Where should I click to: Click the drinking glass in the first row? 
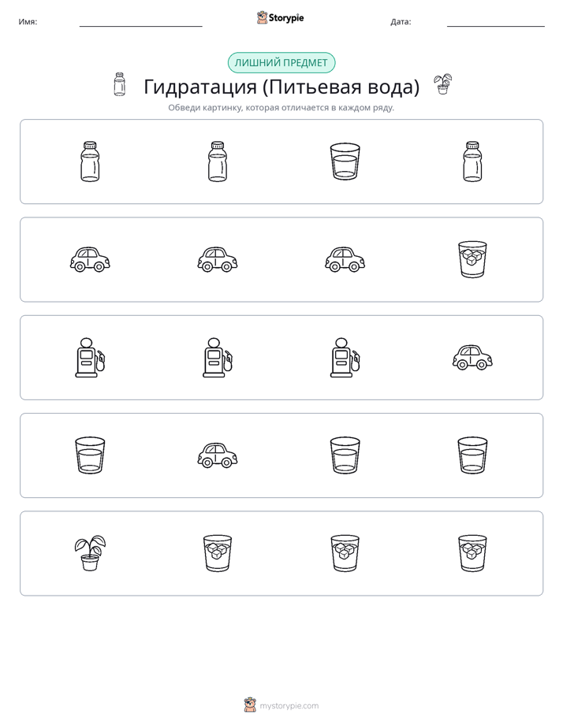(345, 162)
